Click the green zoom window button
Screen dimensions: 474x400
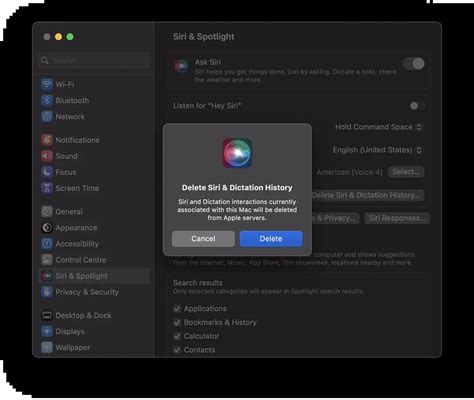coord(70,37)
